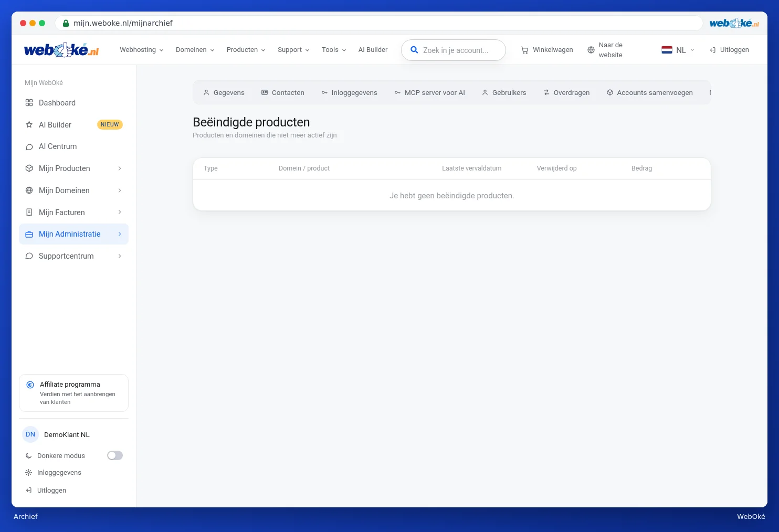Image resolution: width=779 pixels, height=532 pixels.
Task: Click Uitloggen in the top bar
Action: coord(729,50)
